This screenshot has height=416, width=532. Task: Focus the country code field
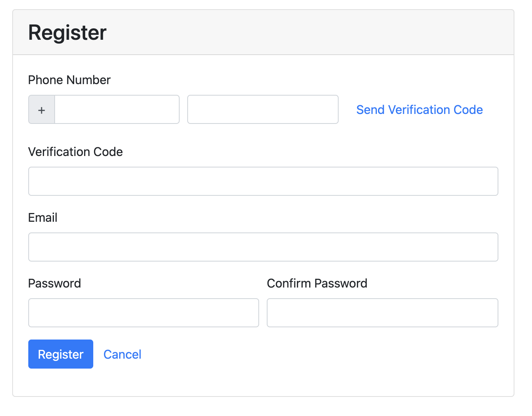pos(117,110)
